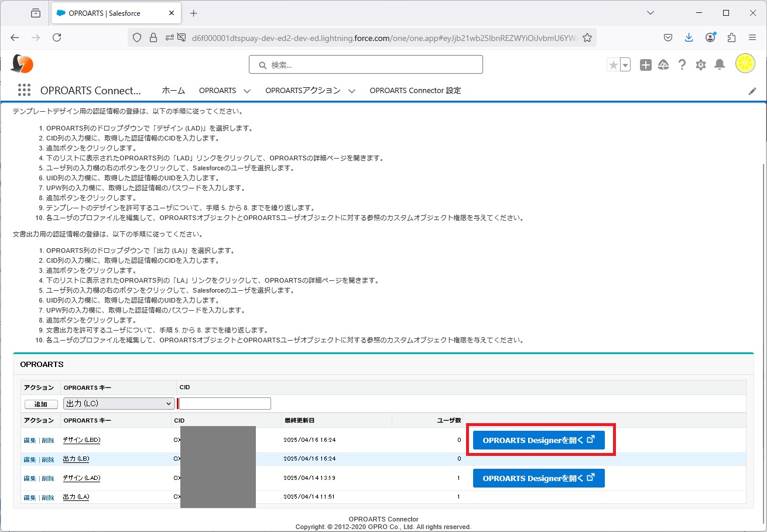
Task: Switch to the ホーム tab
Action: [x=173, y=91]
